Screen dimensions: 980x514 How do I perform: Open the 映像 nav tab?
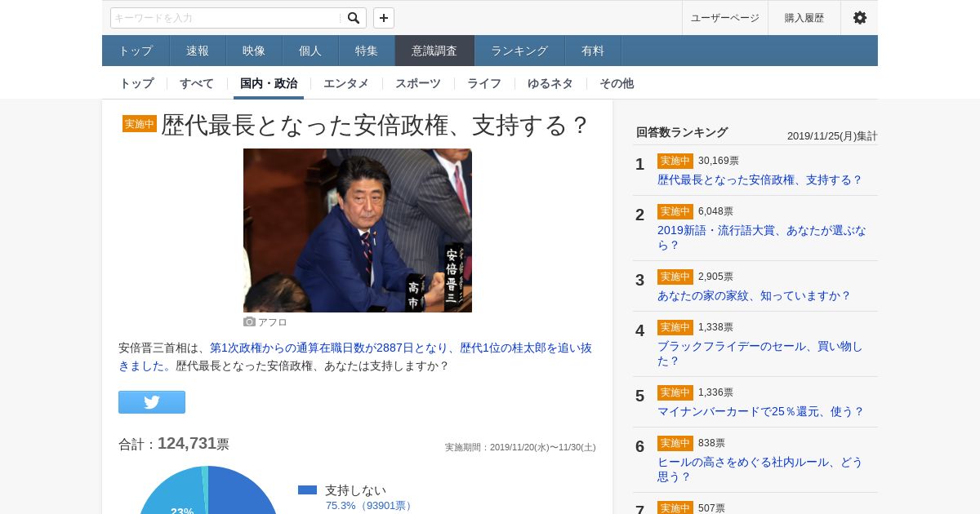pyautogui.click(x=254, y=51)
